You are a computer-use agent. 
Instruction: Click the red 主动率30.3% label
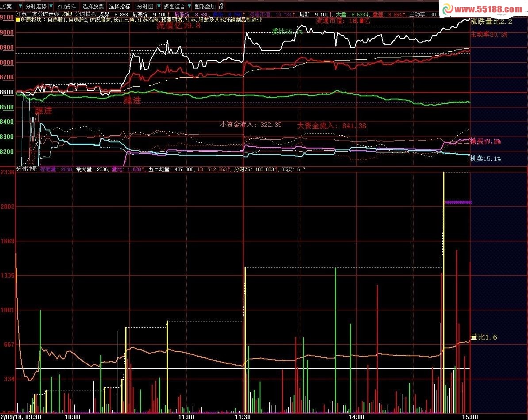pos(489,34)
